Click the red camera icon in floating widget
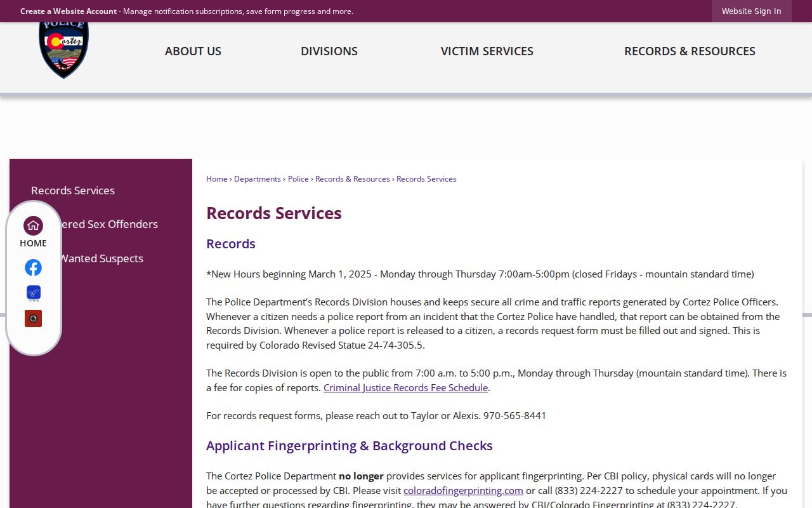 pos(33,318)
